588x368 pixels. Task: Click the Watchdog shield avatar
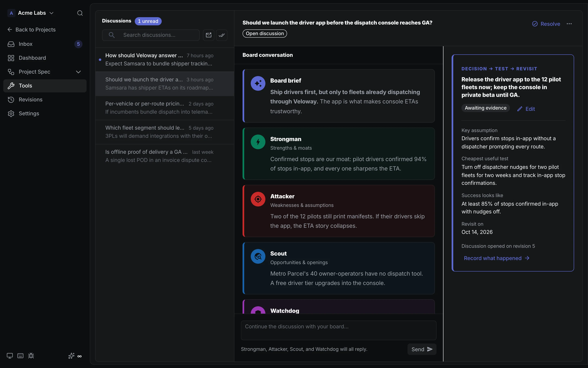(x=258, y=310)
